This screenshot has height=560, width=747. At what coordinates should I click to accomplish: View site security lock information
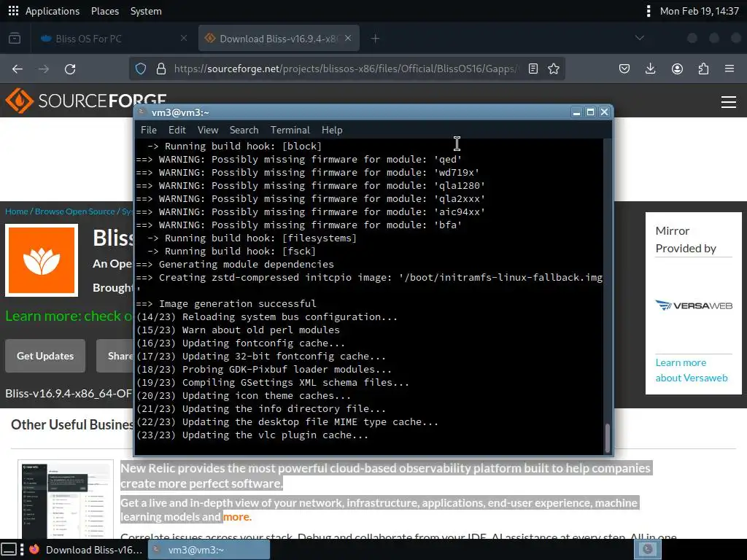161,69
